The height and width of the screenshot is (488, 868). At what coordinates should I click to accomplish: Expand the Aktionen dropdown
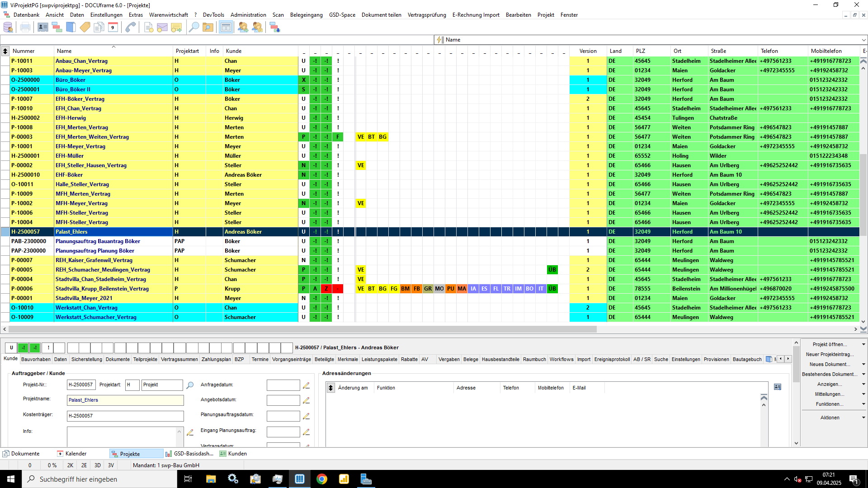(x=863, y=418)
